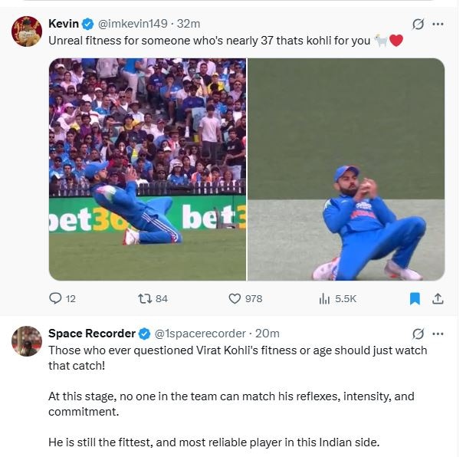
Task: Open Kevin's profile avatar
Action: 27,31
